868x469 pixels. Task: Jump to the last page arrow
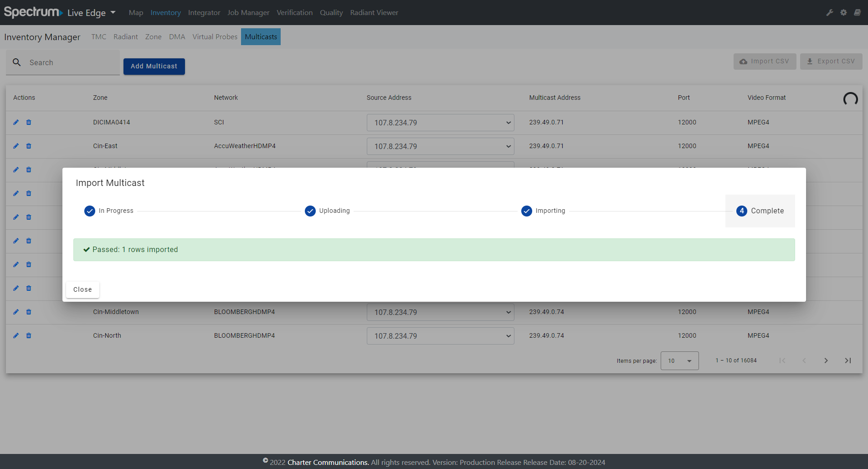point(848,361)
